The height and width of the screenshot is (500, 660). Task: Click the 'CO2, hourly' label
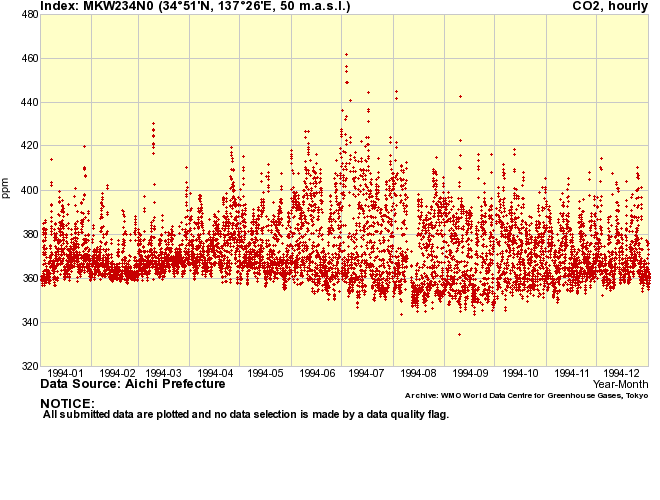(610, 6)
